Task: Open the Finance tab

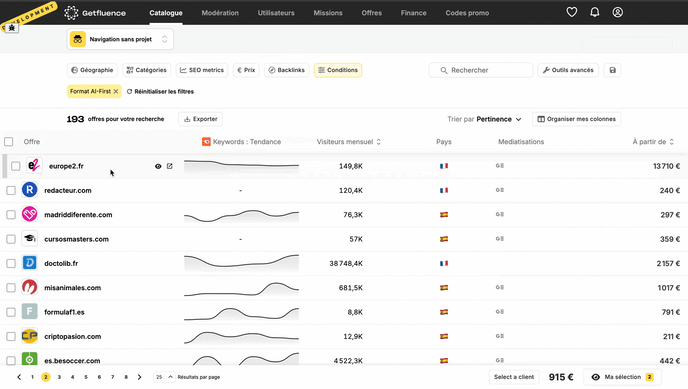Action: (413, 13)
